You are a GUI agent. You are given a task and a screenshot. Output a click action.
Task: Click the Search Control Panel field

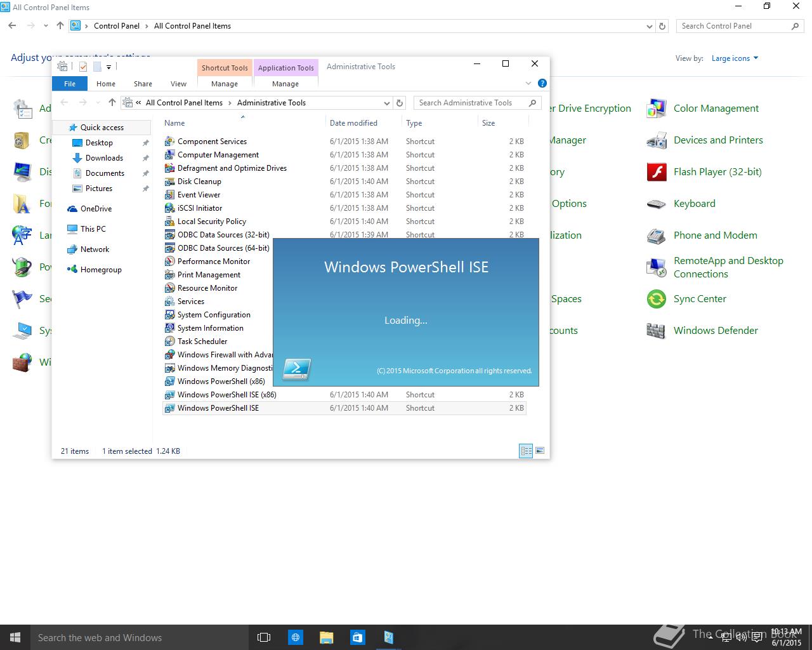(x=740, y=26)
